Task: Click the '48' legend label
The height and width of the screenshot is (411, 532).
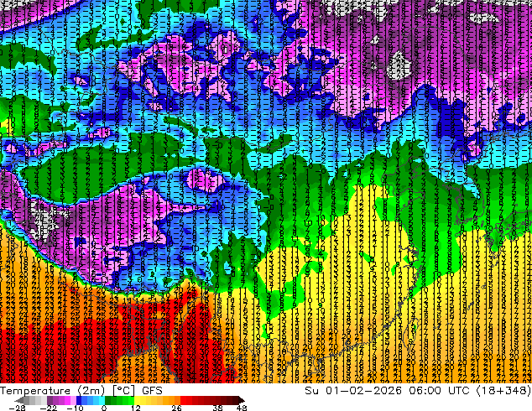Action: 242,408
